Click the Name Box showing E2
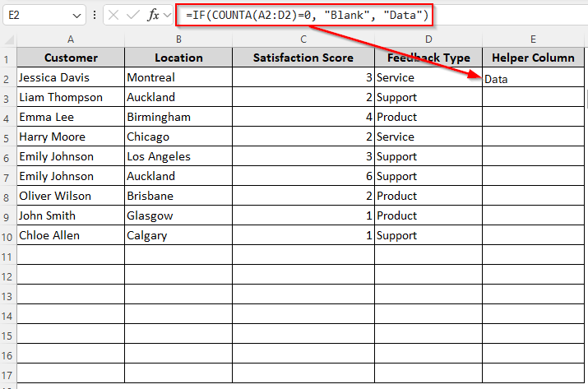Image resolution: width=588 pixels, height=389 pixels. pos(44,15)
